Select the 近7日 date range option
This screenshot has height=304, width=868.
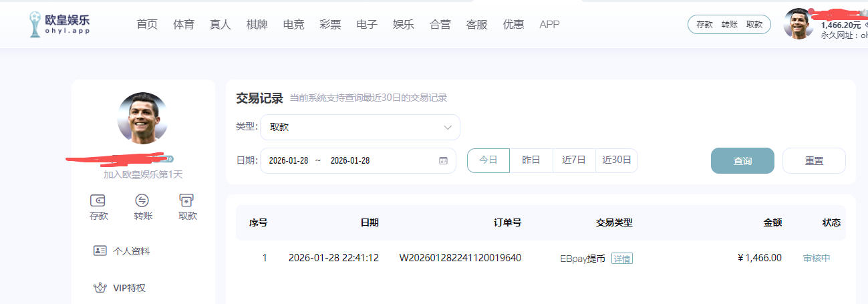(574, 160)
